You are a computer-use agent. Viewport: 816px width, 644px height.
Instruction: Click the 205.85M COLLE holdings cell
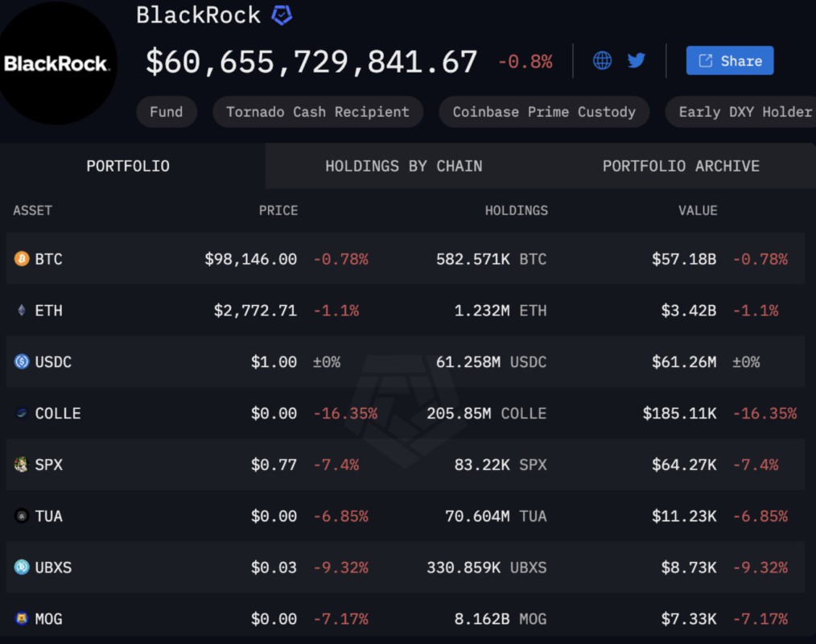pos(487,413)
